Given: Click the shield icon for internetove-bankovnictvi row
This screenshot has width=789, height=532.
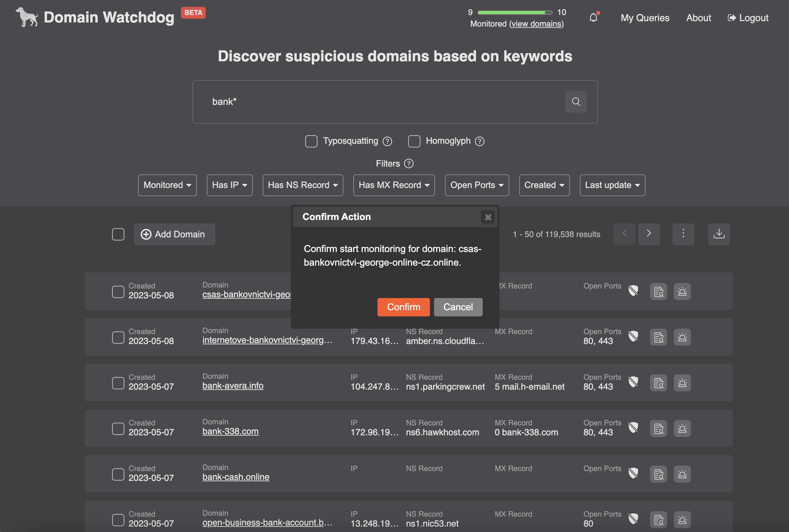Looking at the screenshot, I should click(x=633, y=337).
